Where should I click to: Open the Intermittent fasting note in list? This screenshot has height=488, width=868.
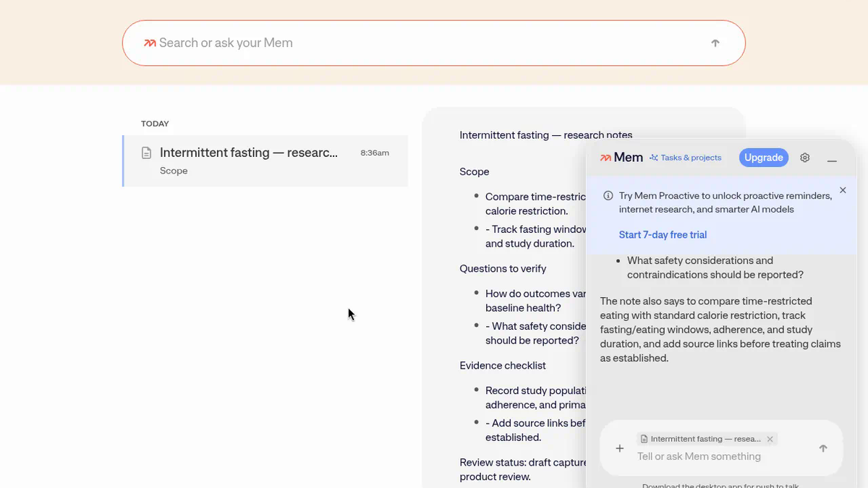(x=265, y=160)
